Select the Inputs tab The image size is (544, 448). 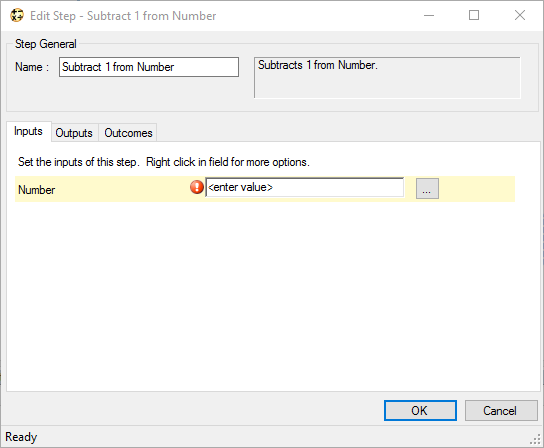pos(28,132)
